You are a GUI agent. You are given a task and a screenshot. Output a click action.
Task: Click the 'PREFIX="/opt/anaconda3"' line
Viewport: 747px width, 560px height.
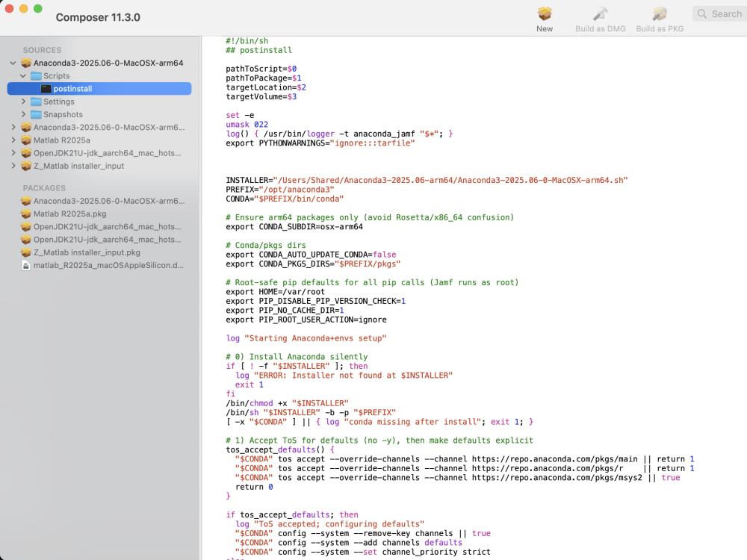[x=280, y=190]
